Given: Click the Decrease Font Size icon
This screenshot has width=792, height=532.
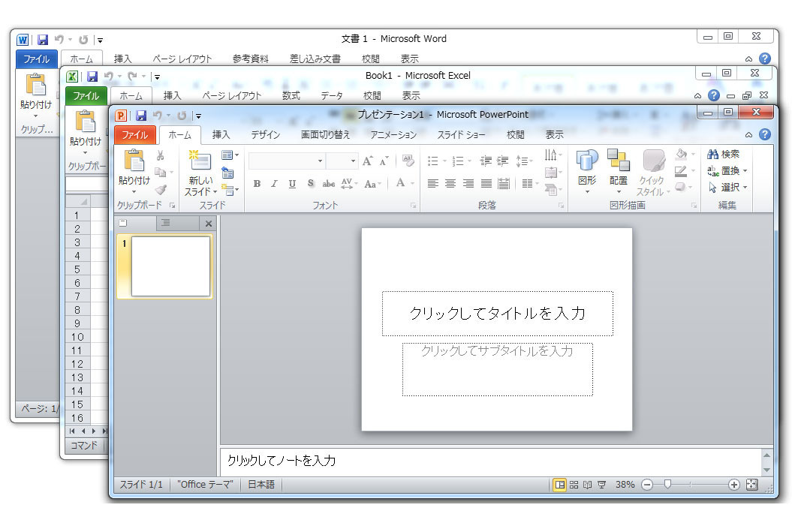Looking at the screenshot, I should pyautogui.click(x=384, y=161).
